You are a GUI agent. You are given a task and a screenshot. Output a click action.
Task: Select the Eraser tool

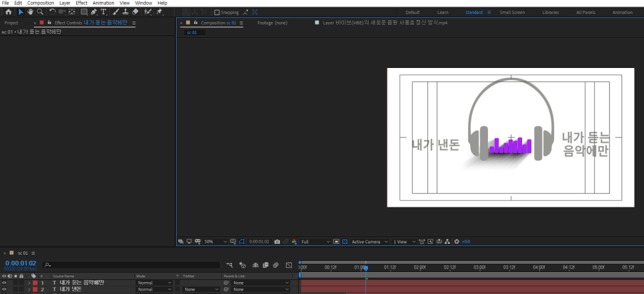coord(135,12)
